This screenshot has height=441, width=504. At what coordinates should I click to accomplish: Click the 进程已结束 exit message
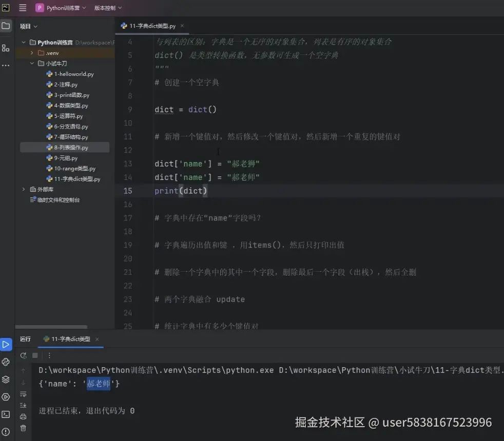click(x=87, y=411)
